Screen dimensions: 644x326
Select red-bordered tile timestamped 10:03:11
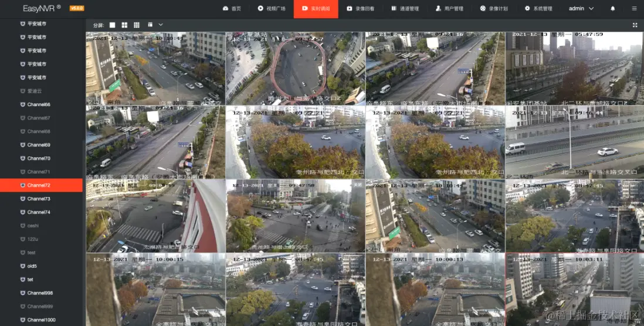click(575, 290)
